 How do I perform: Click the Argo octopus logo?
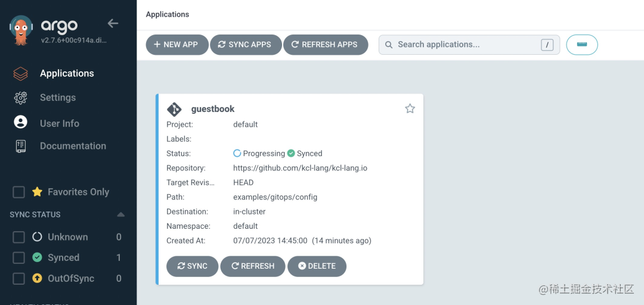click(20, 30)
